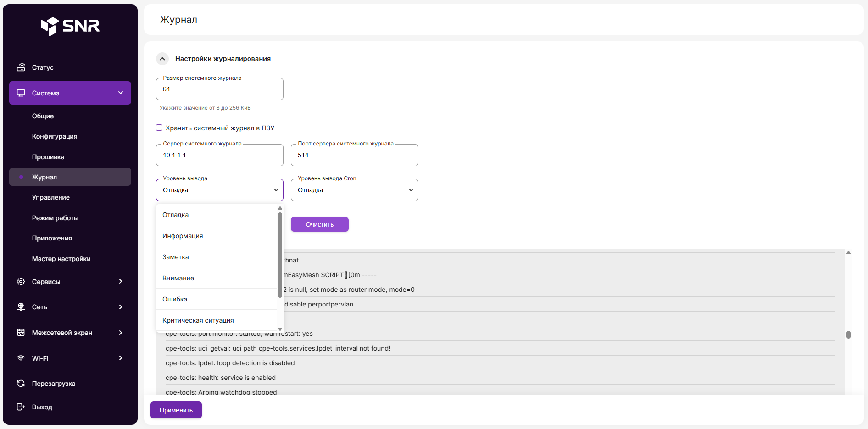This screenshot has height=429, width=868.
Task: Expand the Firewall submenu arrow
Action: coord(121,333)
